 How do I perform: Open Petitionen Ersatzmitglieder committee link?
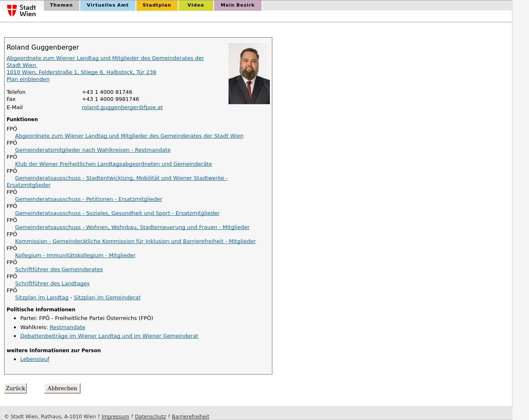[88, 199]
